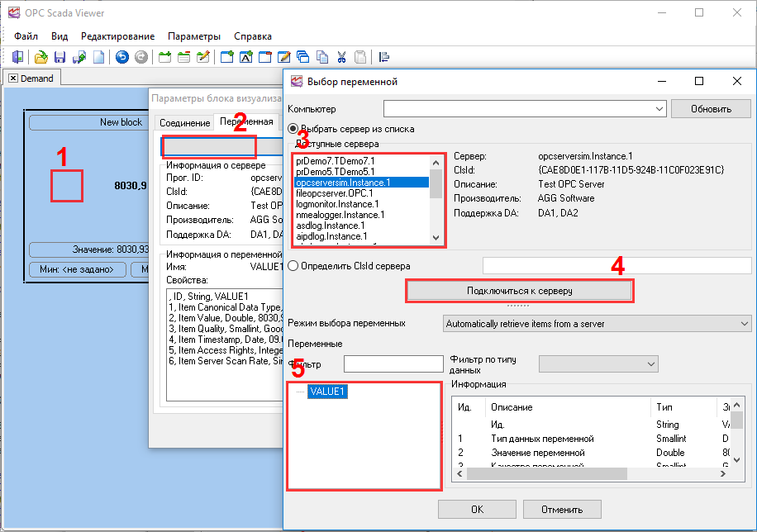Select prDemo7.TDemo7.1 in the server list

336,161
